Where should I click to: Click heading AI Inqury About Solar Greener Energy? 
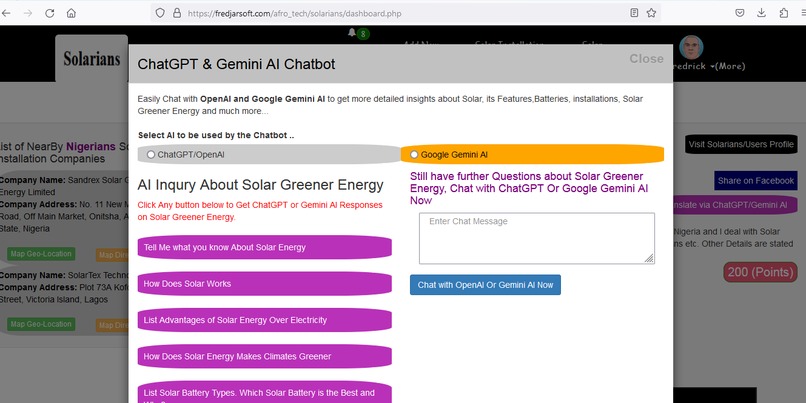click(x=261, y=185)
